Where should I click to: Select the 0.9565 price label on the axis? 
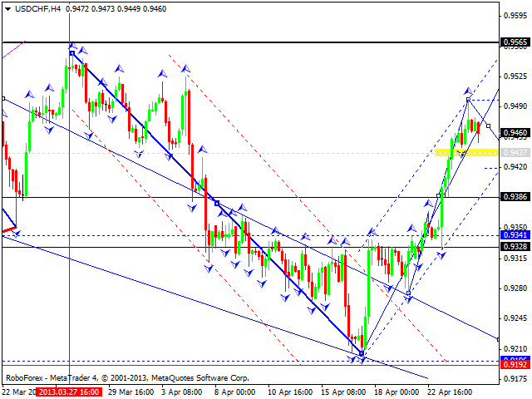(514, 42)
